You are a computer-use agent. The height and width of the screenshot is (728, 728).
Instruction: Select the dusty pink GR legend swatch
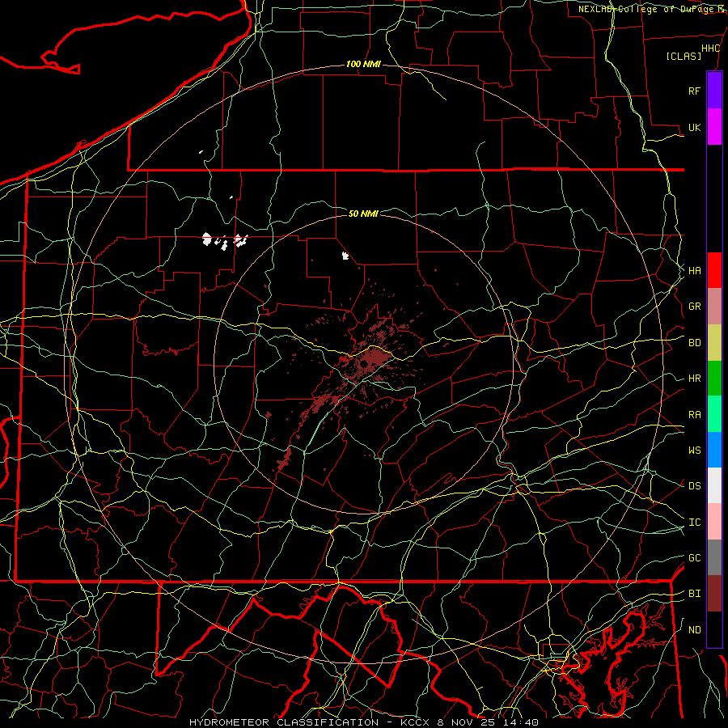click(x=714, y=307)
